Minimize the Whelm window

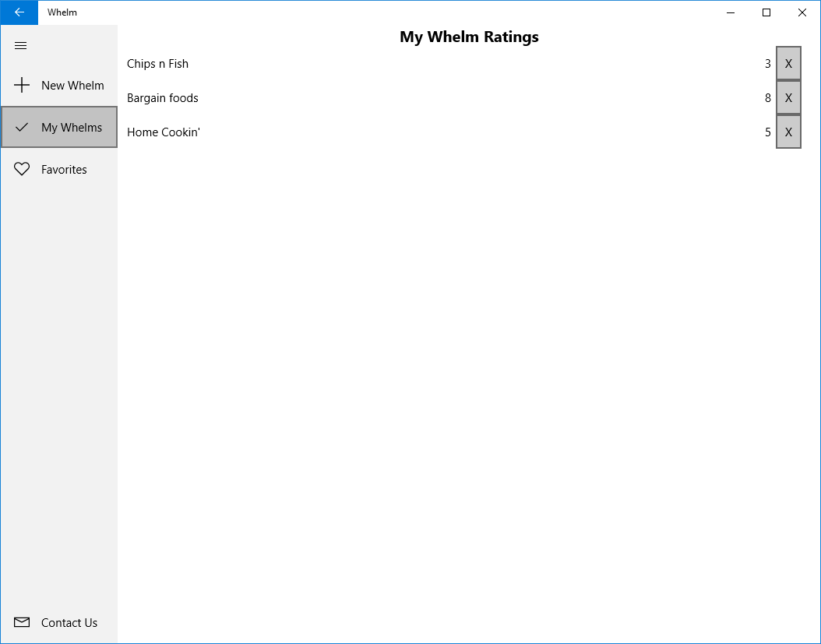pos(731,12)
